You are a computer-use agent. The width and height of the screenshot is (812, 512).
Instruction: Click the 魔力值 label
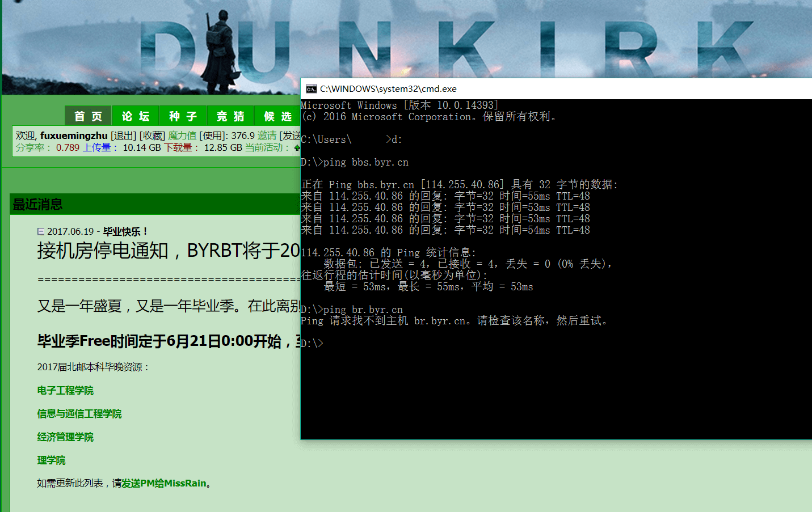tap(182, 136)
